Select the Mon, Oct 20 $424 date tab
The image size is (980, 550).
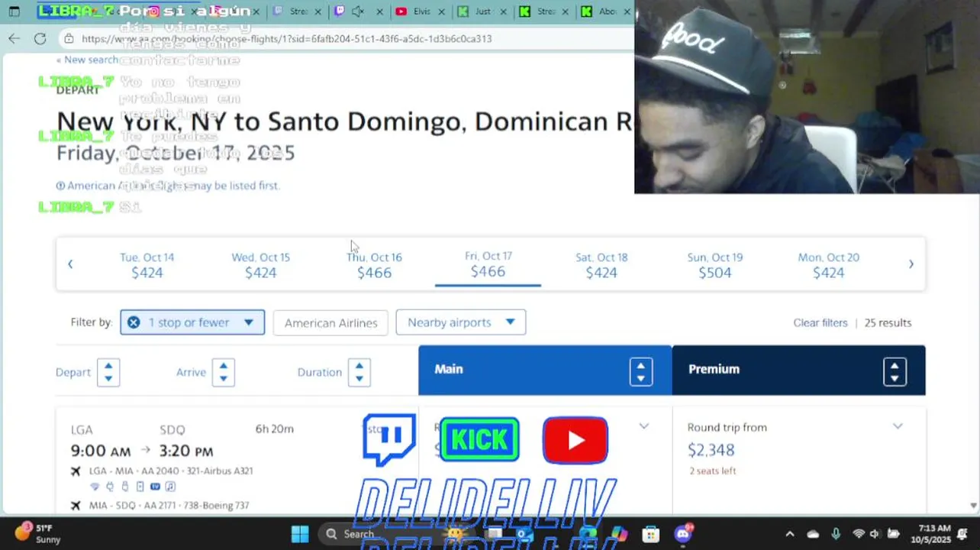point(828,265)
